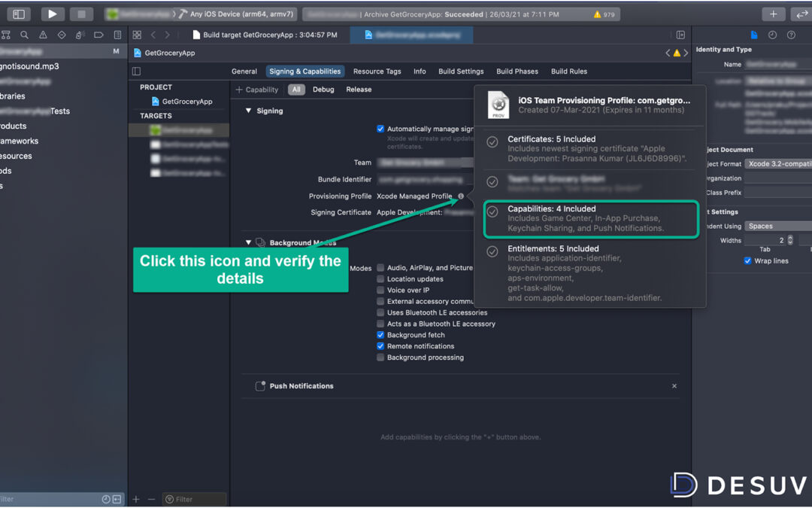Uncheck Background fetch checkbox
Viewport: 812px width, 508px height.
click(380, 335)
